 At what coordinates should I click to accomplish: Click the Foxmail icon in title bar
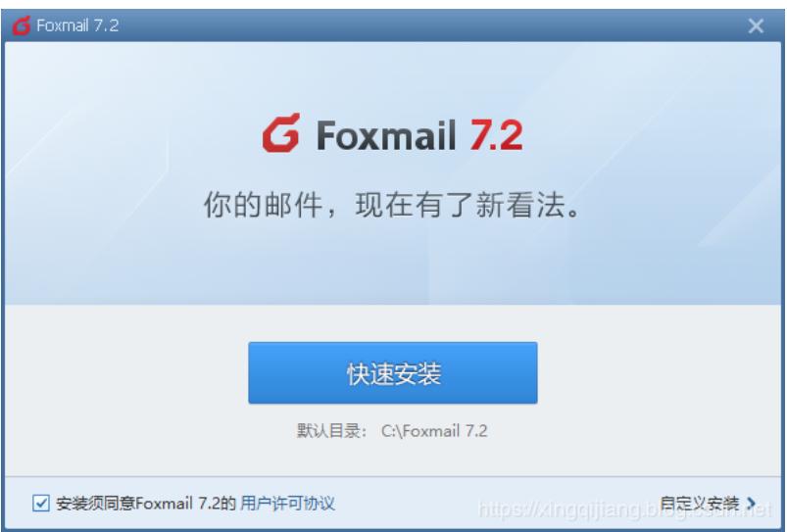[x=22, y=25]
